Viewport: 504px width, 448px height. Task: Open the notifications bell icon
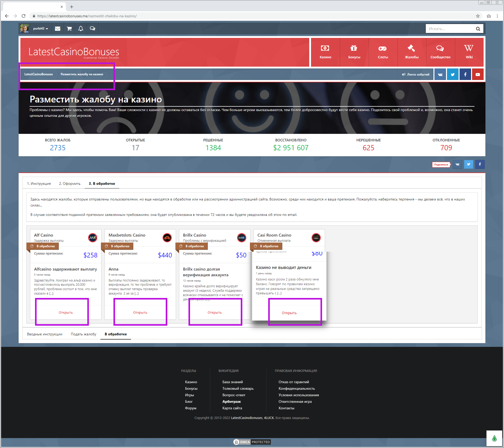81,28
